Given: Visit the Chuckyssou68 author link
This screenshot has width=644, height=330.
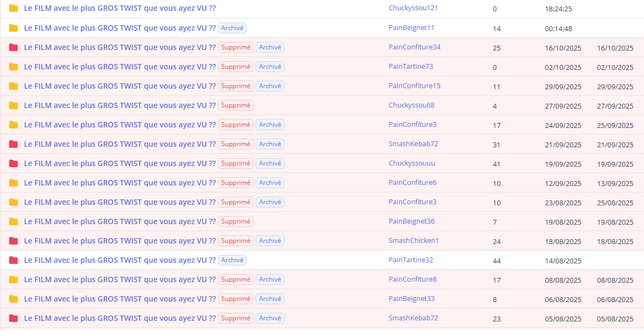Looking at the screenshot, I should coord(411,105).
